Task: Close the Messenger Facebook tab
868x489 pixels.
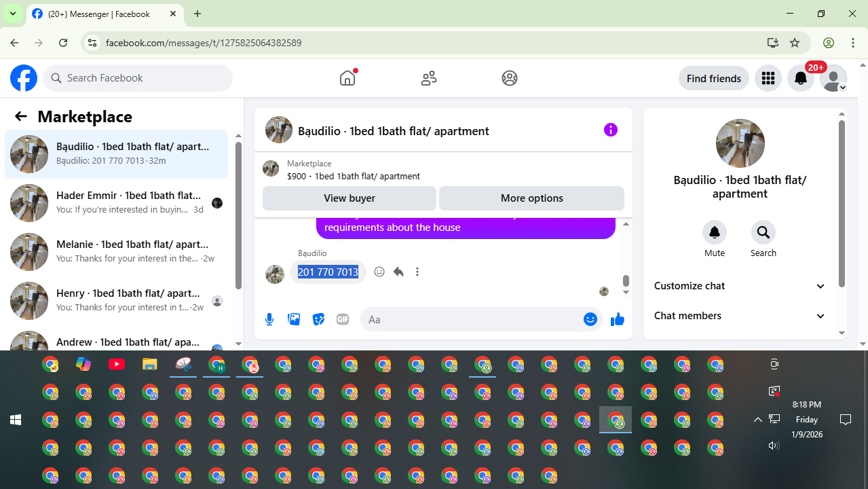Action: [173, 14]
